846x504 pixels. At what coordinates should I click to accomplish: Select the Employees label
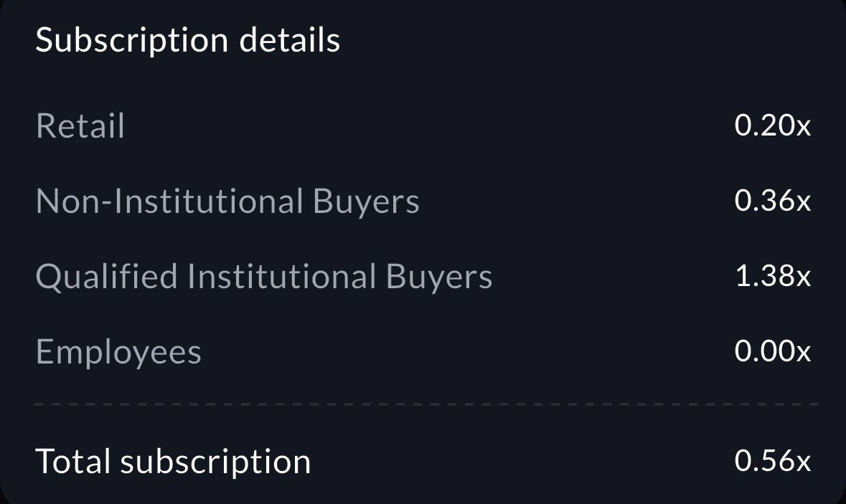(x=118, y=352)
